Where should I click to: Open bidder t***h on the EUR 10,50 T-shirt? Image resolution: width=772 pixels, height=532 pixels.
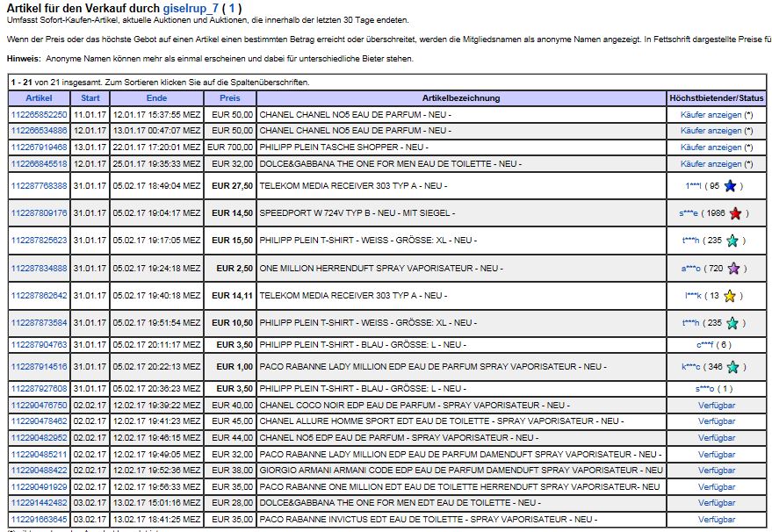click(x=691, y=323)
